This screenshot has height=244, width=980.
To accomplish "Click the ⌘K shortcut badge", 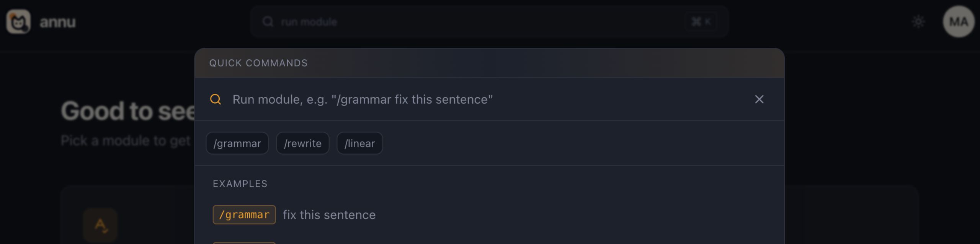I will click(x=701, y=22).
